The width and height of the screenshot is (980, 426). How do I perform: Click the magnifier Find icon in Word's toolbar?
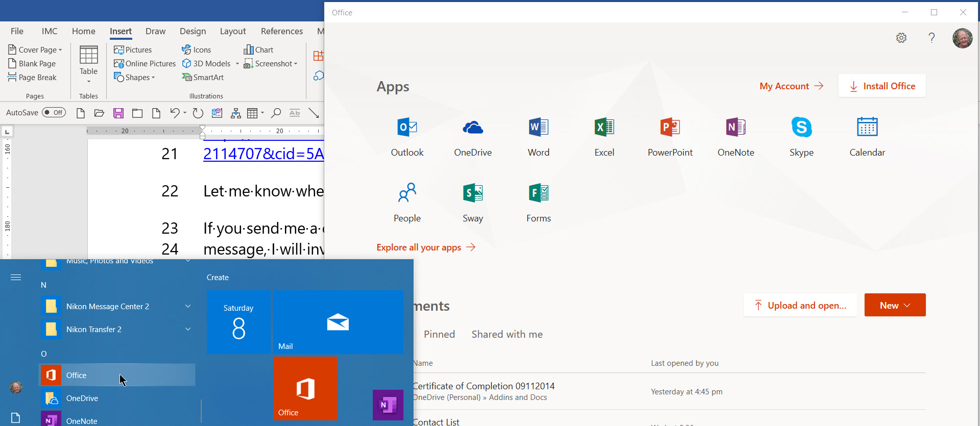click(x=276, y=113)
